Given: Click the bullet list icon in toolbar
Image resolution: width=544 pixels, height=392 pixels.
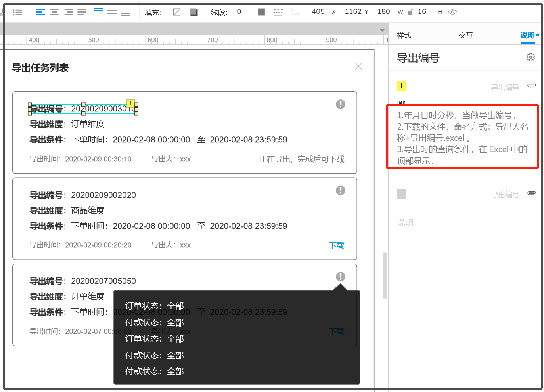Looking at the screenshot, I should [x=17, y=12].
